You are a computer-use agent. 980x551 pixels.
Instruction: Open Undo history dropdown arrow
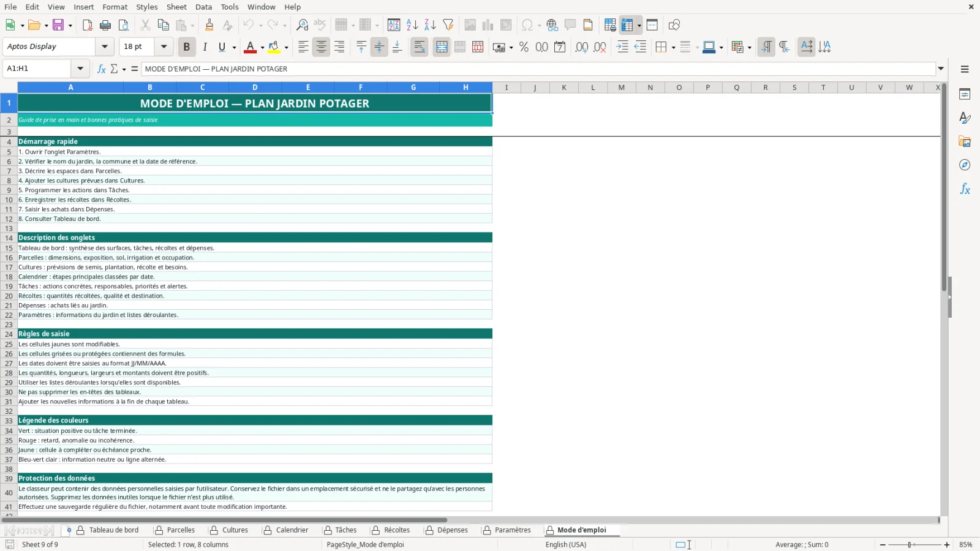pyautogui.click(x=260, y=25)
